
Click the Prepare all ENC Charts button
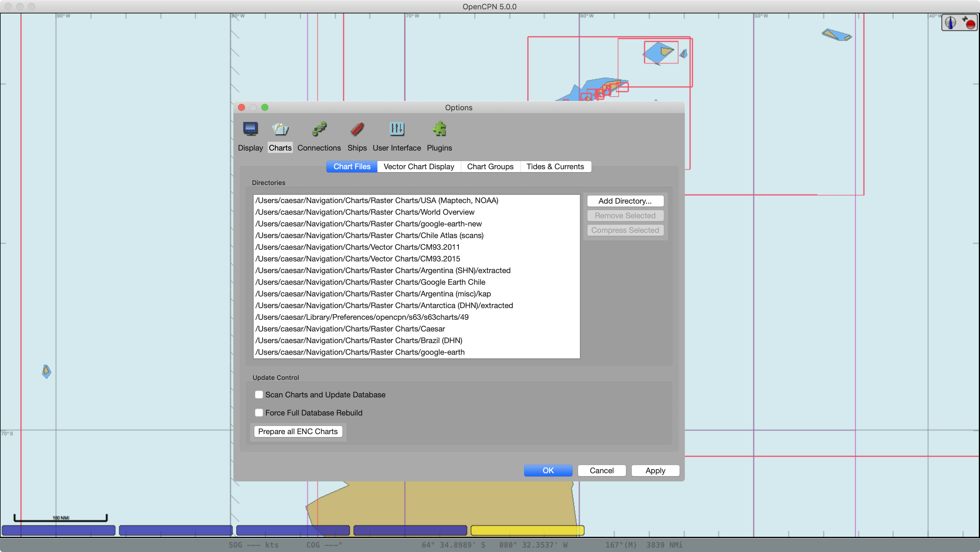click(298, 432)
